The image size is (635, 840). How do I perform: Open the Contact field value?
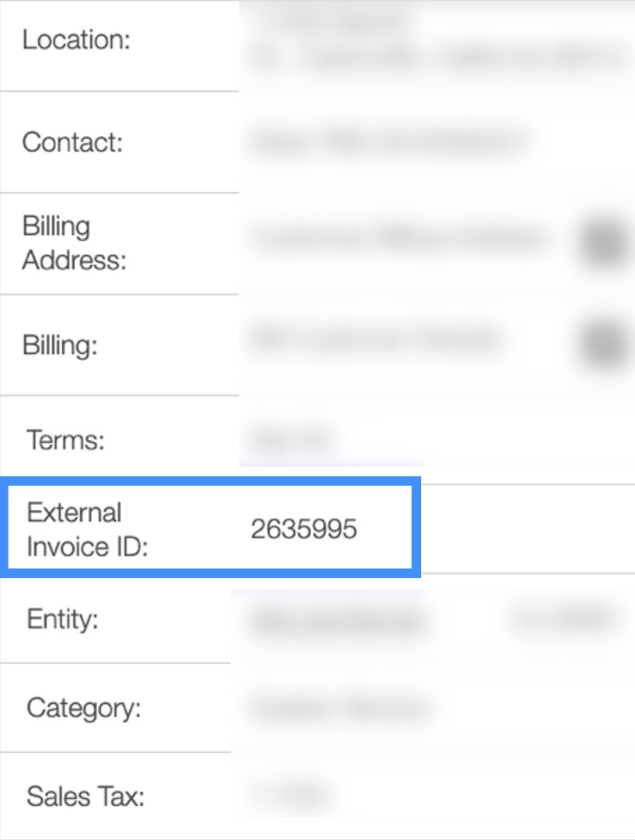[x=384, y=142]
